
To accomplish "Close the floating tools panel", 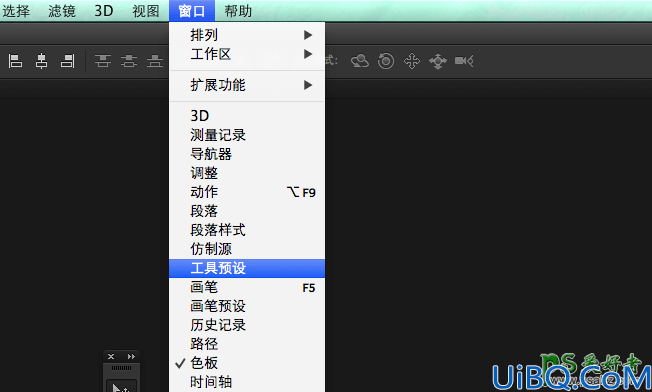I will pyautogui.click(x=111, y=356).
